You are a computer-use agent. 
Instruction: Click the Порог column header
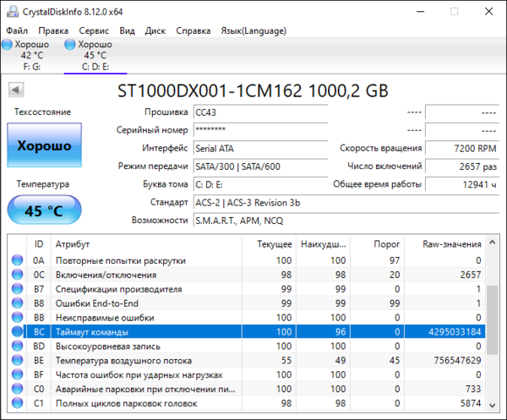[x=378, y=243]
